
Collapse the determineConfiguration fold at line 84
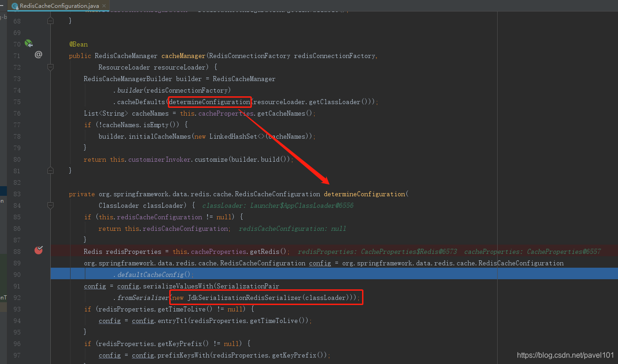coord(51,205)
